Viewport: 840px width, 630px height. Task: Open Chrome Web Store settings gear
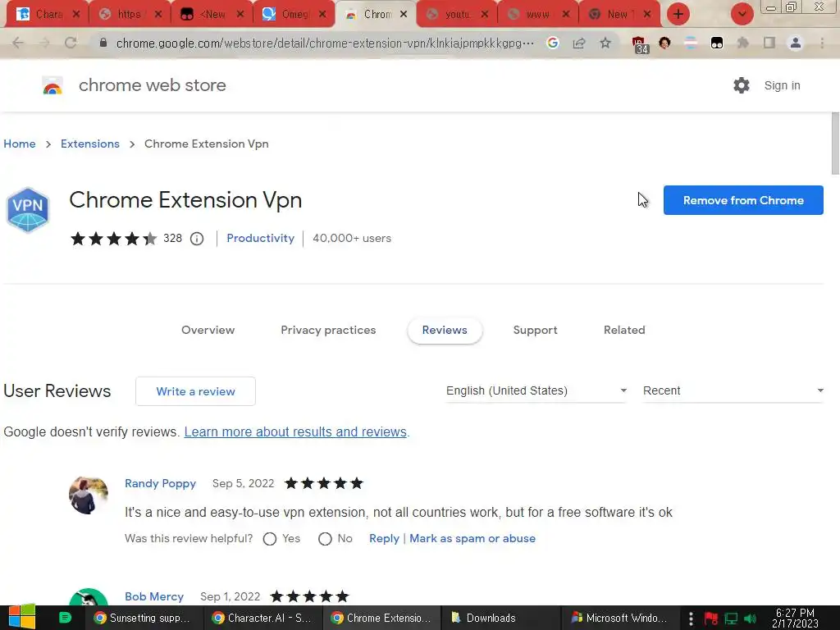pyautogui.click(x=742, y=85)
